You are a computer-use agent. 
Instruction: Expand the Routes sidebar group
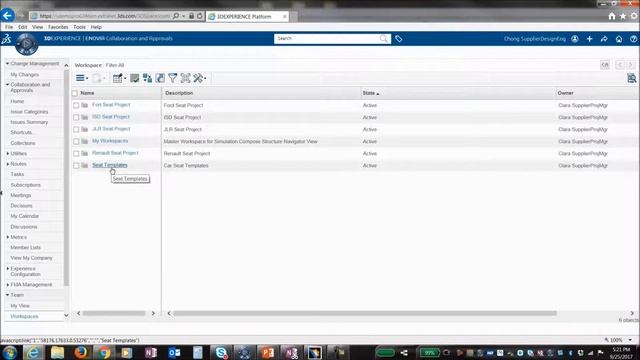[7, 164]
